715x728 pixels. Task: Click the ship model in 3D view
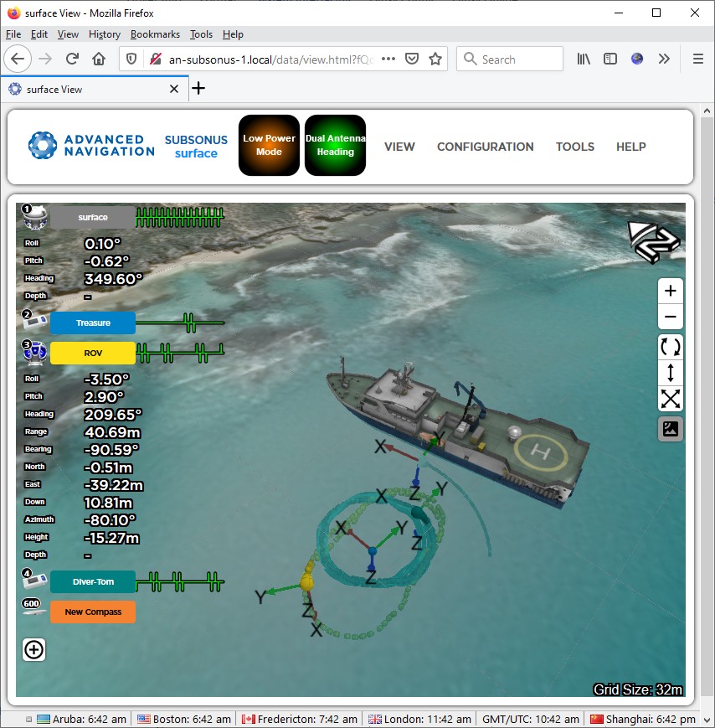click(x=456, y=434)
